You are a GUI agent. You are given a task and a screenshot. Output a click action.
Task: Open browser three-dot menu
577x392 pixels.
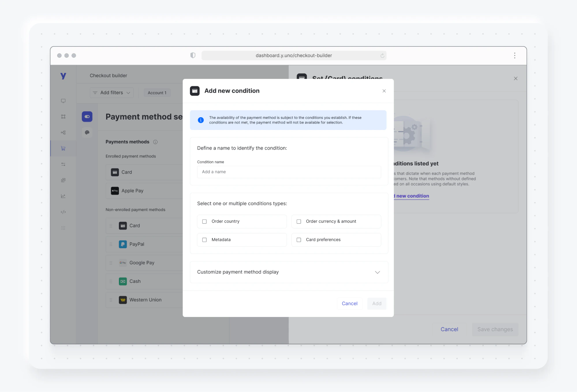point(514,55)
